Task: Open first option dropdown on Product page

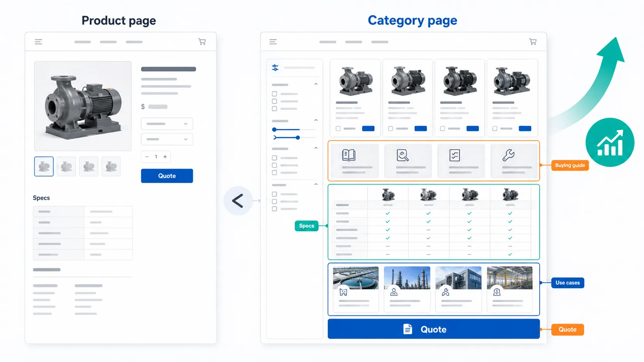Action: coord(167,124)
